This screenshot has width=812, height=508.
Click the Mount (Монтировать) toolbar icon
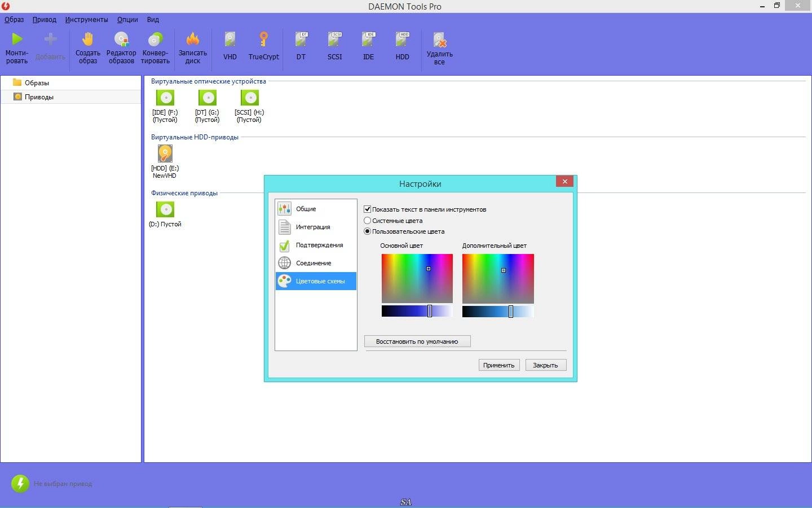pyautogui.click(x=17, y=39)
